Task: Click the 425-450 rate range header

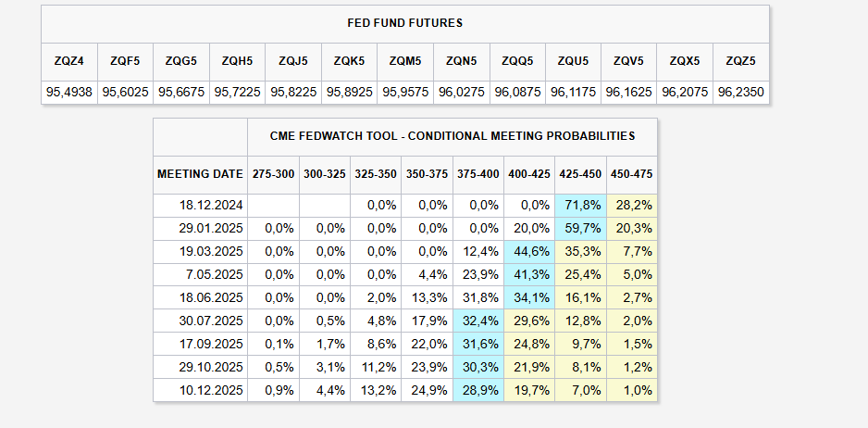Action: [x=580, y=173]
